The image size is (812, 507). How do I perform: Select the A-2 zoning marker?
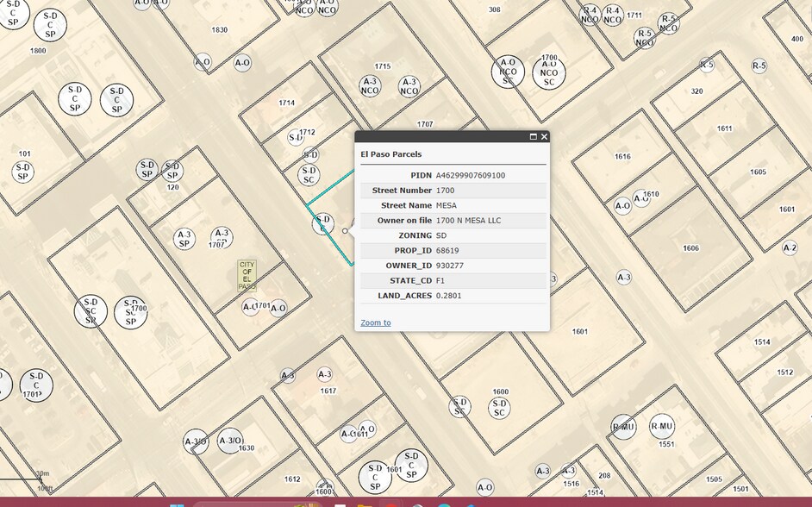[790, 247]
